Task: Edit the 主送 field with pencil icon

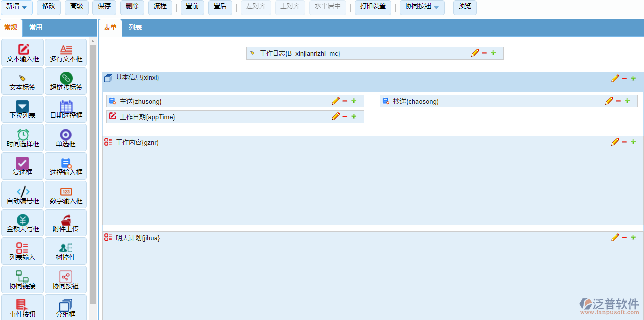Action: 336,101
